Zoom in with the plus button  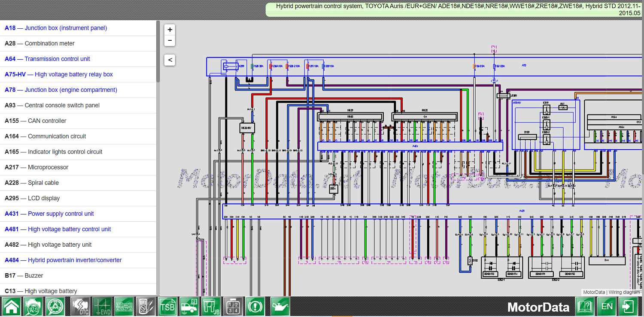(x=169, y=29)
